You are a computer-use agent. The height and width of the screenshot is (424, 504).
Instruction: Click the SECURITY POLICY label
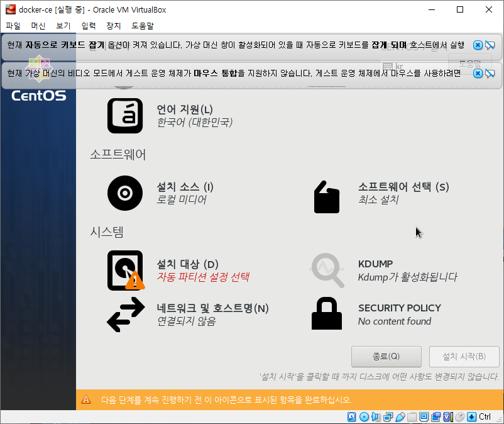pos(400,308)
